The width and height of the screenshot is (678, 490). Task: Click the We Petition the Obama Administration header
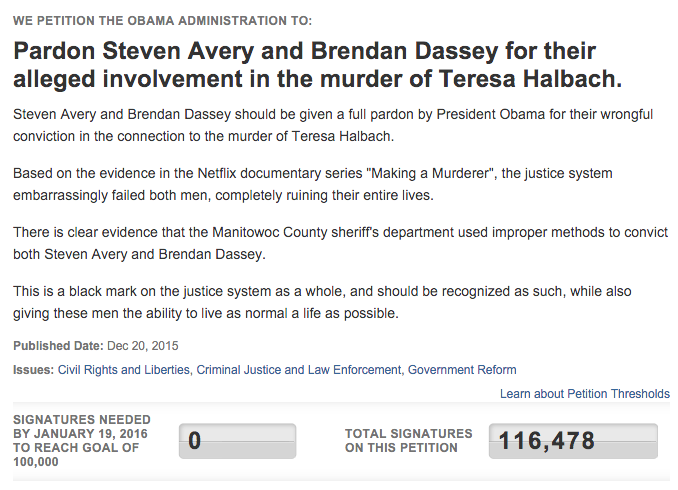pyautogui.click(x=162, y=20)
